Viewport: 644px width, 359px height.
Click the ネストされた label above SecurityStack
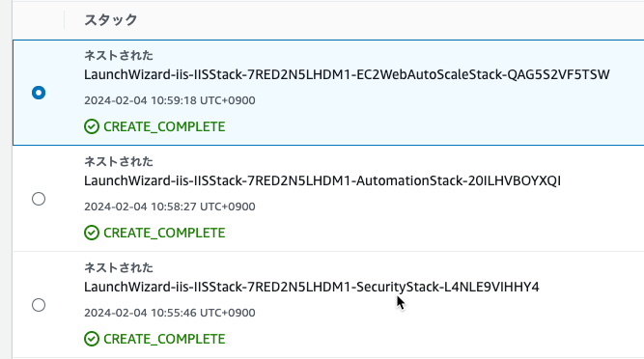tap(119, 267)
